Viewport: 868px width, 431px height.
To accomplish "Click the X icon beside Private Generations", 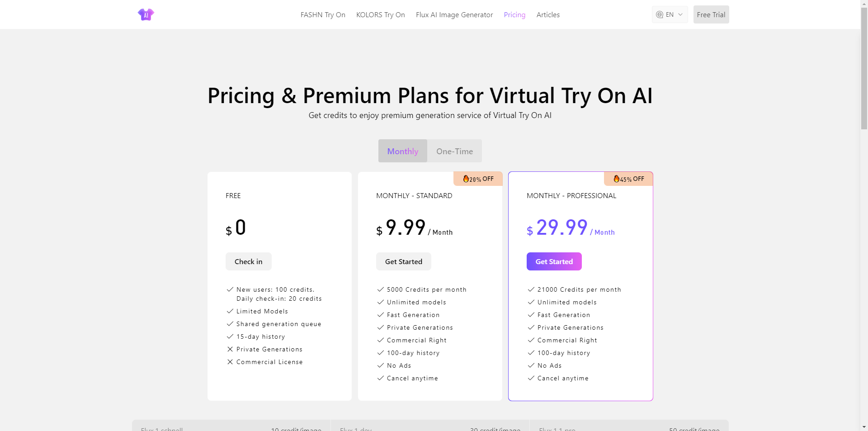I will [230, 349].
